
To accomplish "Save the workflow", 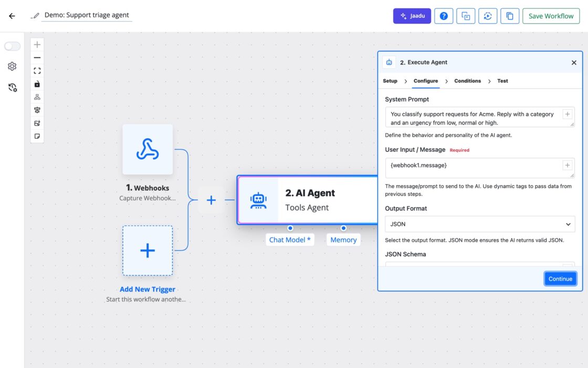I will [551, 16].
